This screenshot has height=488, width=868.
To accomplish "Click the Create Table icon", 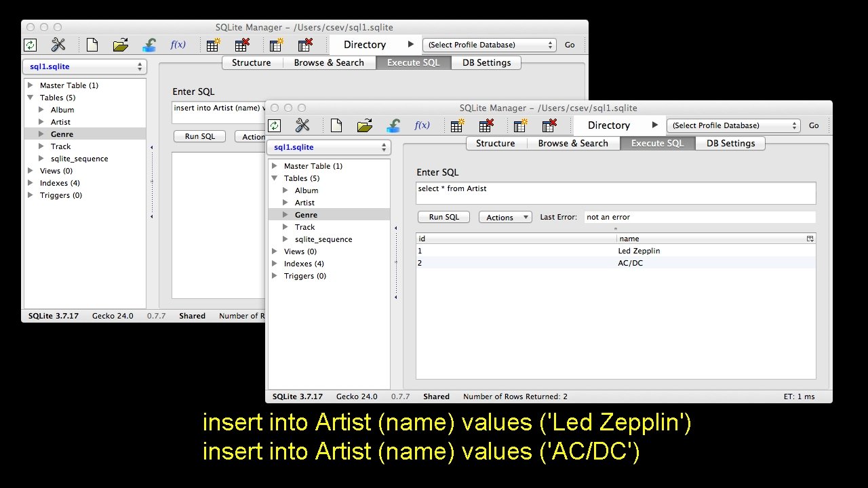I will tap(456, 125).
